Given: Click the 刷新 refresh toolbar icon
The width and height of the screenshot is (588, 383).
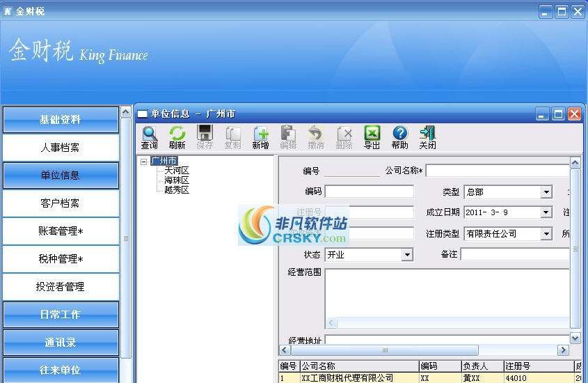Looking at the screenshot, I should 177,137.
